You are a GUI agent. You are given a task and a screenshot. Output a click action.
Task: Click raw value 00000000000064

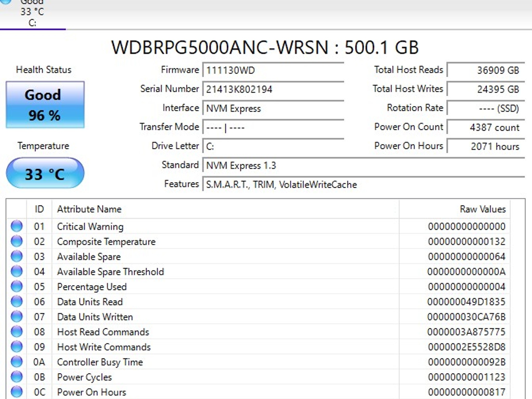click(x=467, y=257)
